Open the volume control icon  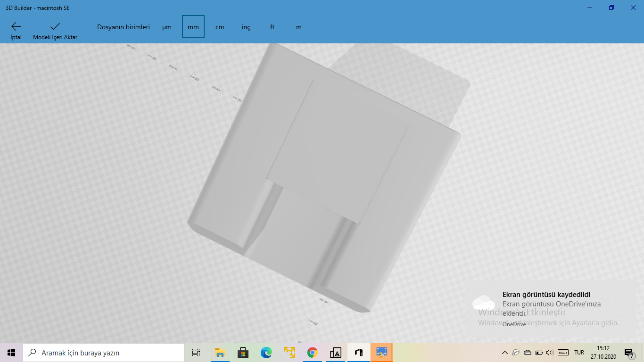[550, 353]
